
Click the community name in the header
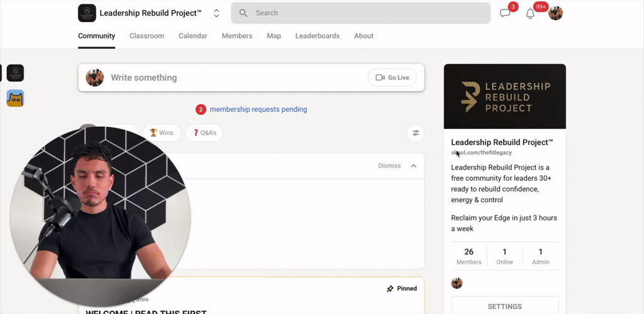151,13
